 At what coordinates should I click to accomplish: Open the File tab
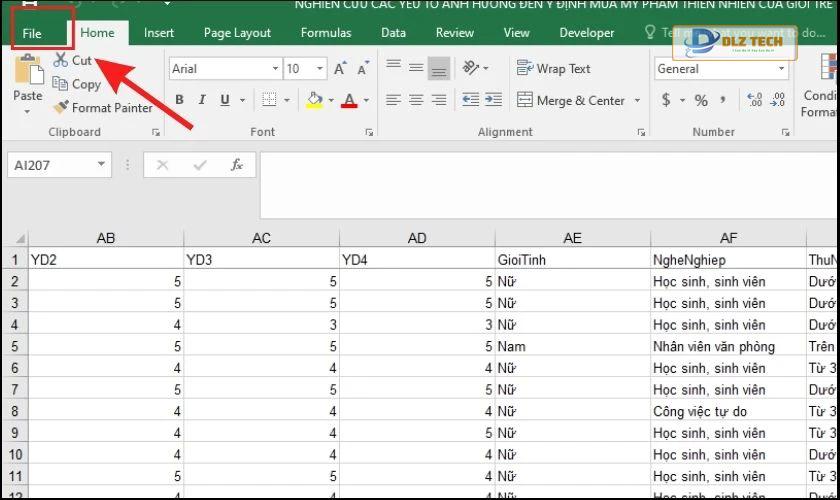pos(32,33)
